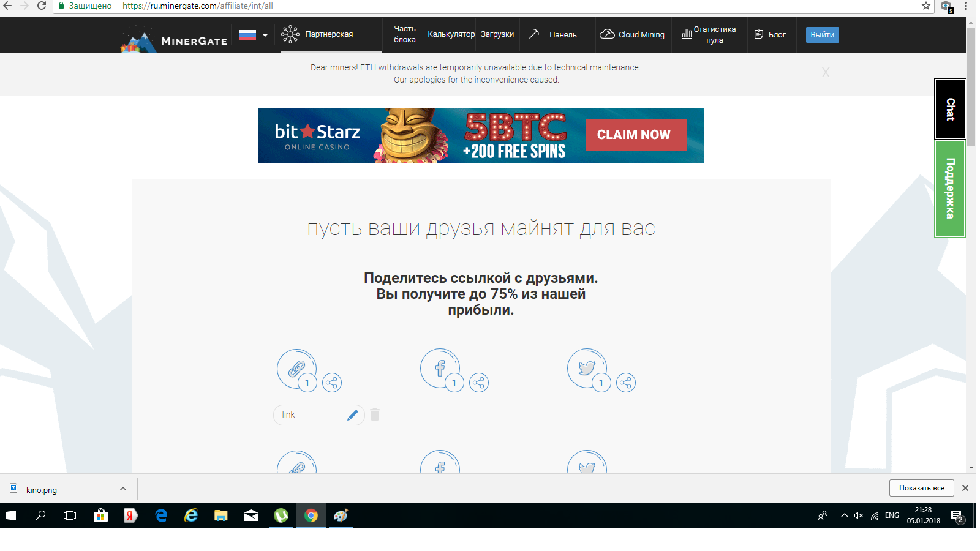Open the Панель dashboard

point(553,34)
